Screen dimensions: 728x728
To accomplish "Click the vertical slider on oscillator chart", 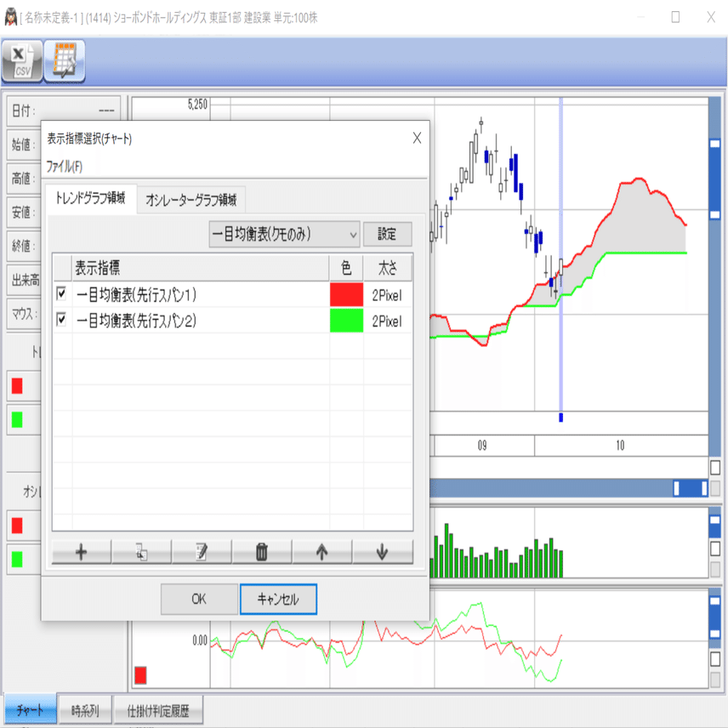I will [715, 617].
